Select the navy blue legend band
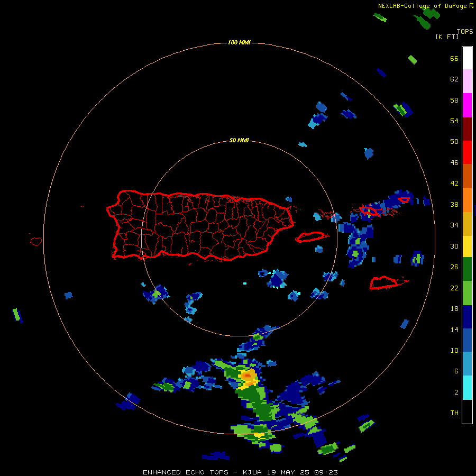476x476 pixels. pyautogui.click(x=467, y=317)
